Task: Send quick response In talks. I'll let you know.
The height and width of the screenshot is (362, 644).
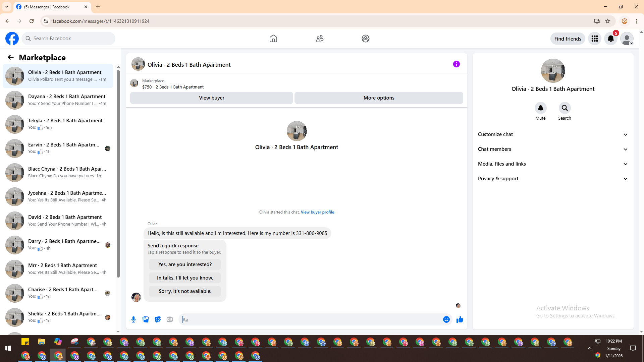Action: 185,278
